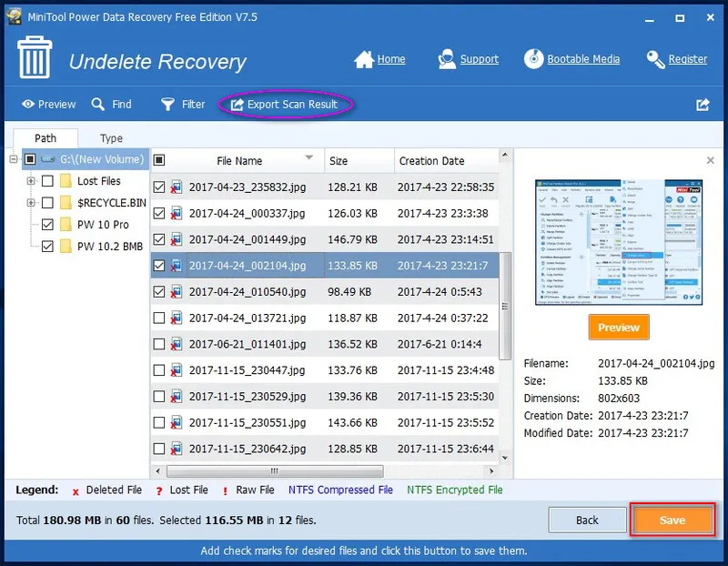Click the Back button
728x566 pixels.
point(587,521)
